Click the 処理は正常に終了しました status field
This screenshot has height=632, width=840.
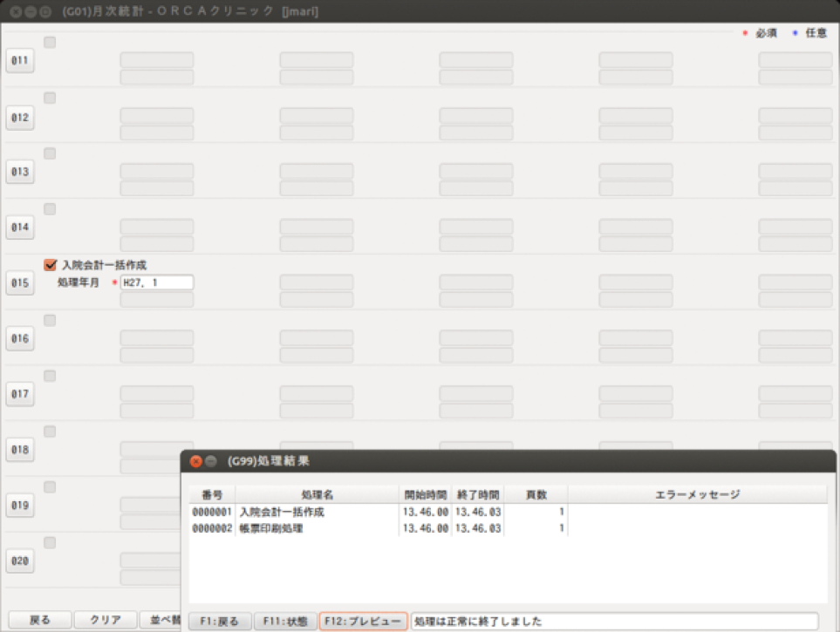[614, 621]
